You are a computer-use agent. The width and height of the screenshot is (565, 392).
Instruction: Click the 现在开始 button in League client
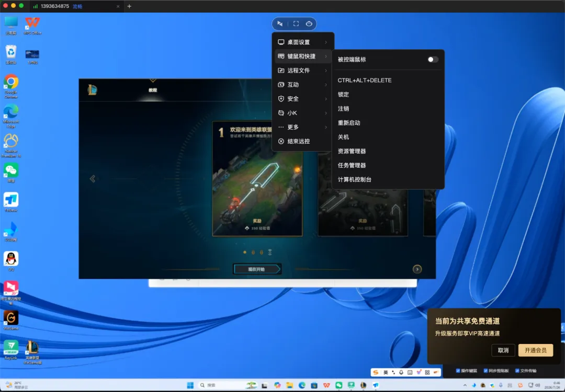[x=257, y=269]
